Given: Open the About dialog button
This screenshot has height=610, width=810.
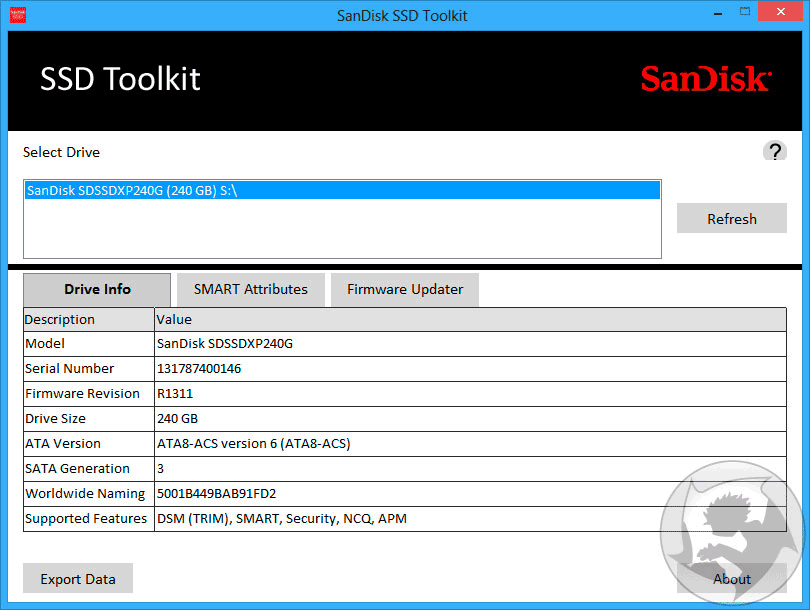Looking at the screenshot, I should (x=731, y=579).
